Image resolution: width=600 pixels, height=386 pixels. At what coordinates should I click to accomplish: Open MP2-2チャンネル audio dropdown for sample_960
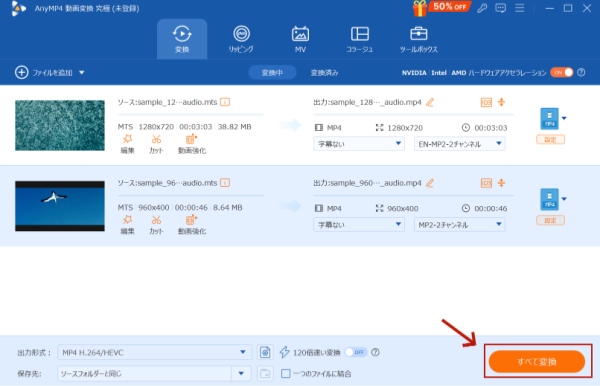click(x=460, y=225)
